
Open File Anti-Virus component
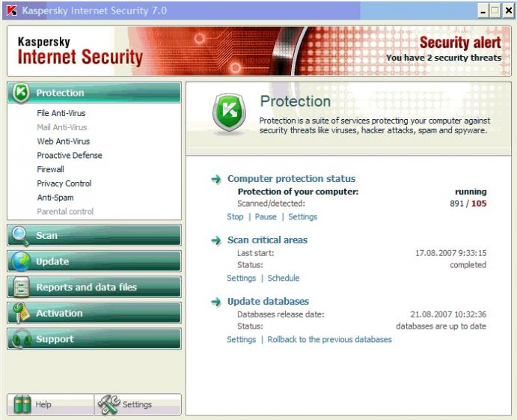point(61,113)
